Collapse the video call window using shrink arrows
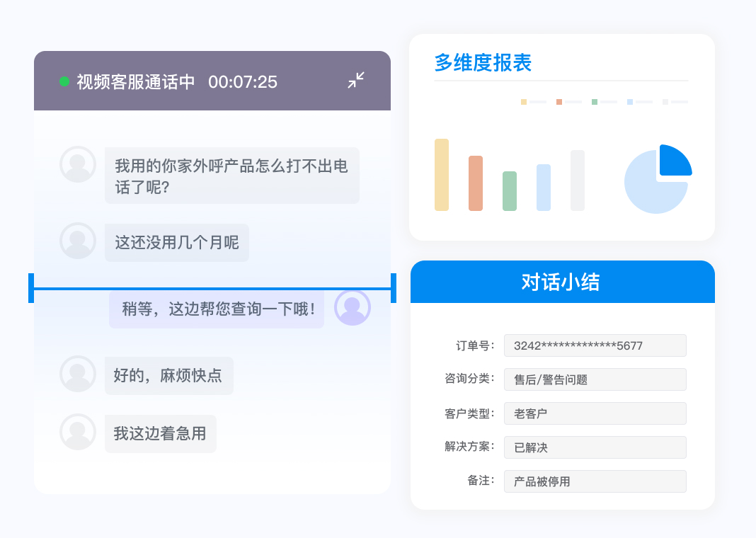This screenshot has width=756, height=538. point(356,81)
